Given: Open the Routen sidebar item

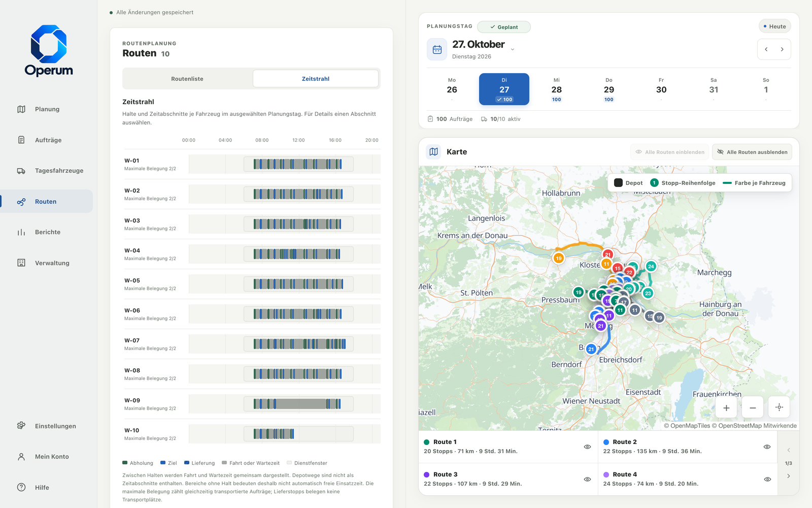Looking at the screenshot, I should (47, 202).
